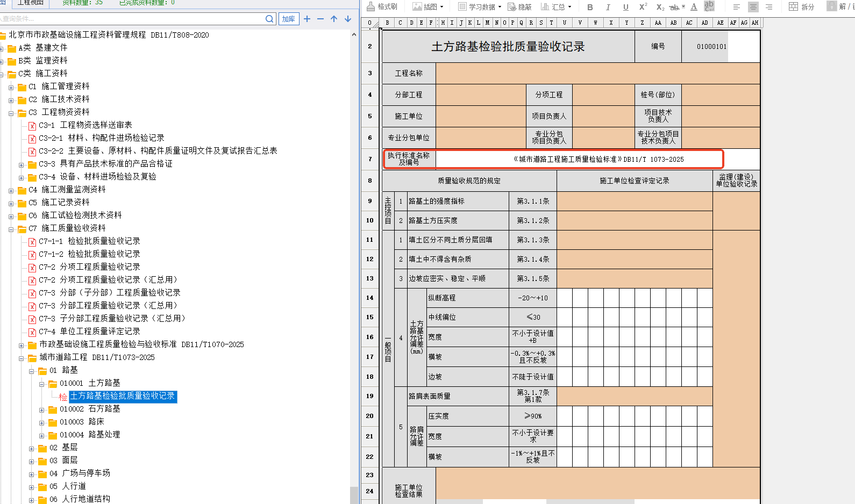Click the 格式刷 format painter tool
This screenshot has width=855, height=504.
[x=382, y=6]
